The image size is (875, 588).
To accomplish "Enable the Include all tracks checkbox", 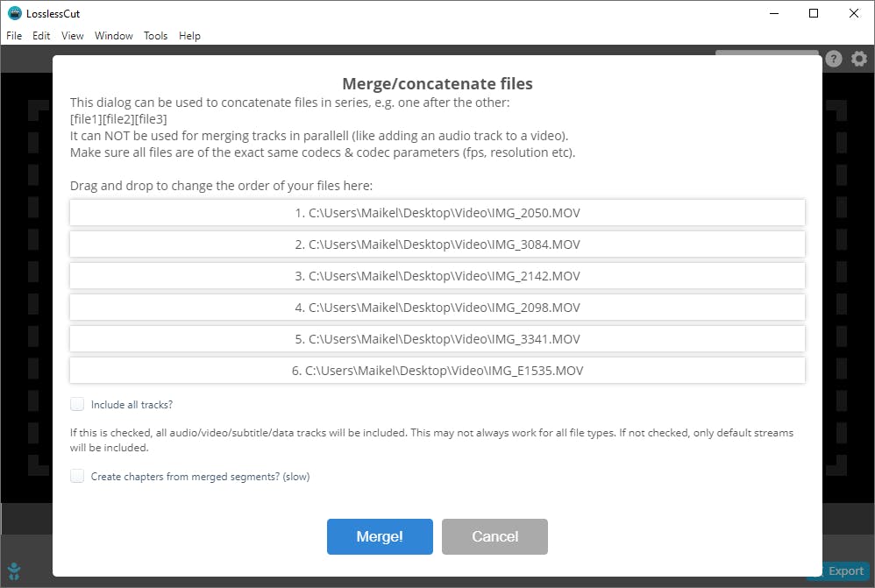I will tap(78, 405).
